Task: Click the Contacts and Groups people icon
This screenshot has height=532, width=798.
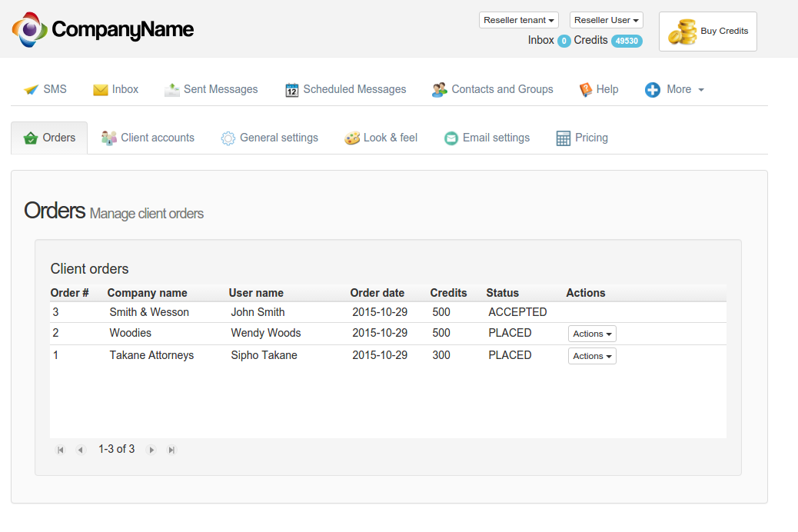Action: (x=439, y=90)
